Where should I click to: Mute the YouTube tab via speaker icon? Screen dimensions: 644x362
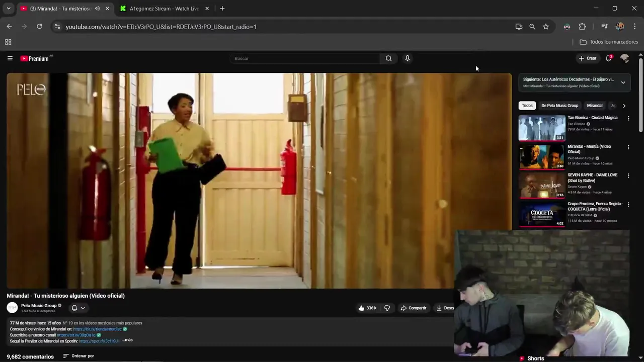point(97,9)
